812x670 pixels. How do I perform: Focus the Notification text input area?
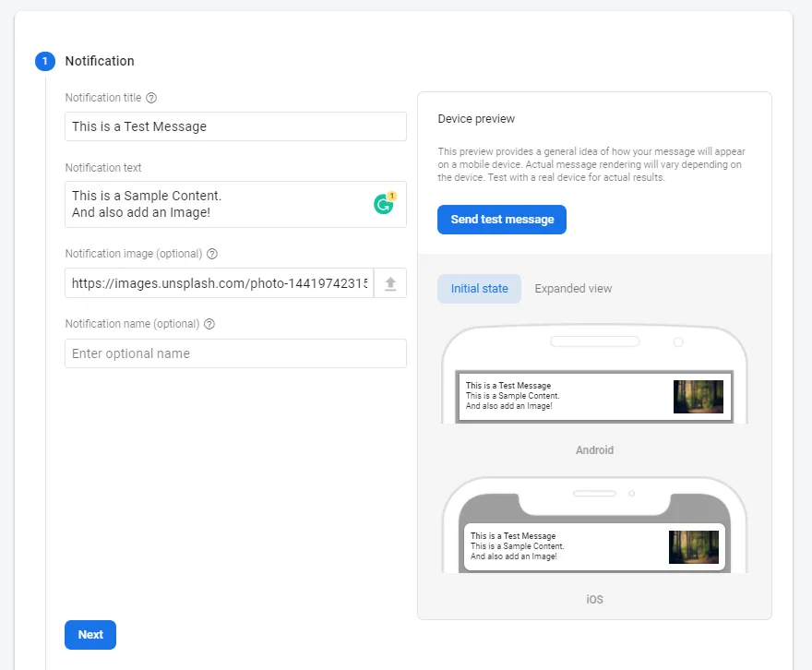(212, 203)
